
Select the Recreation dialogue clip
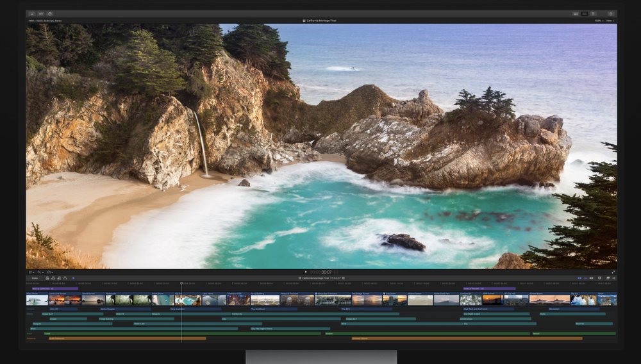point(574,310)
